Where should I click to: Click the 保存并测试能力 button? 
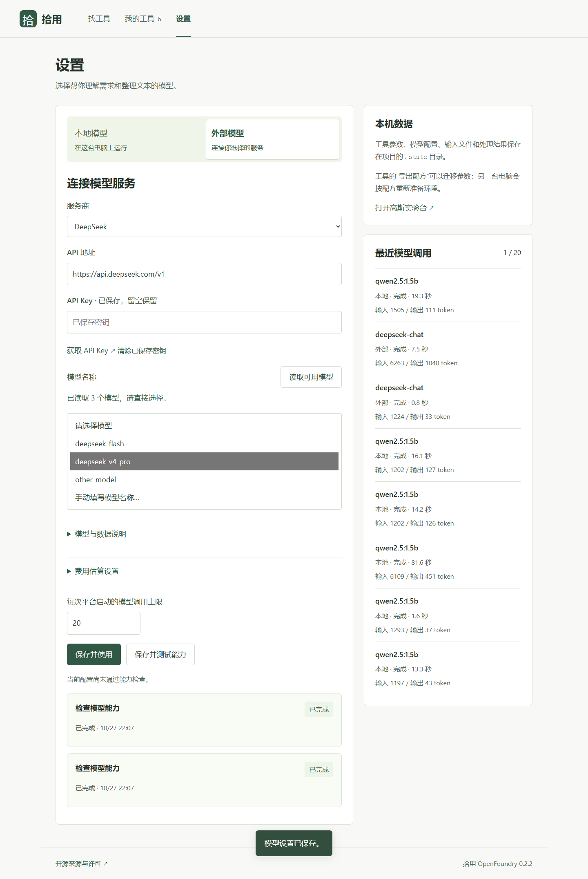click(160, 654)
